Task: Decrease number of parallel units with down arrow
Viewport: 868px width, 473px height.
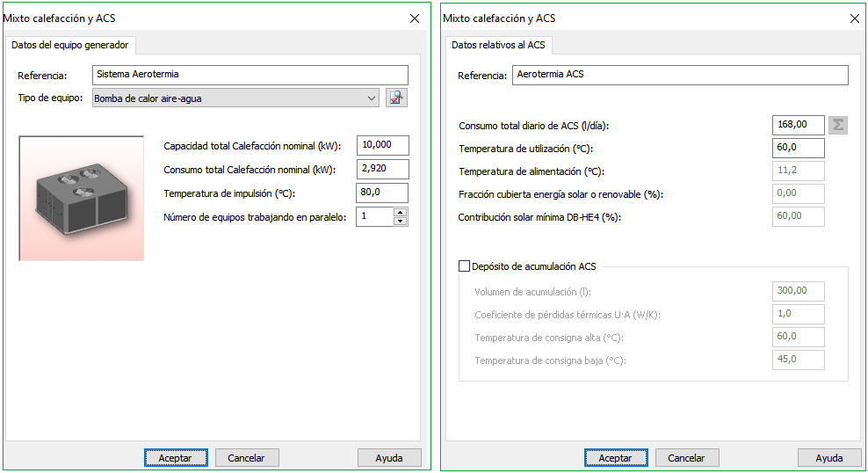Action: (x=401, y=221)
